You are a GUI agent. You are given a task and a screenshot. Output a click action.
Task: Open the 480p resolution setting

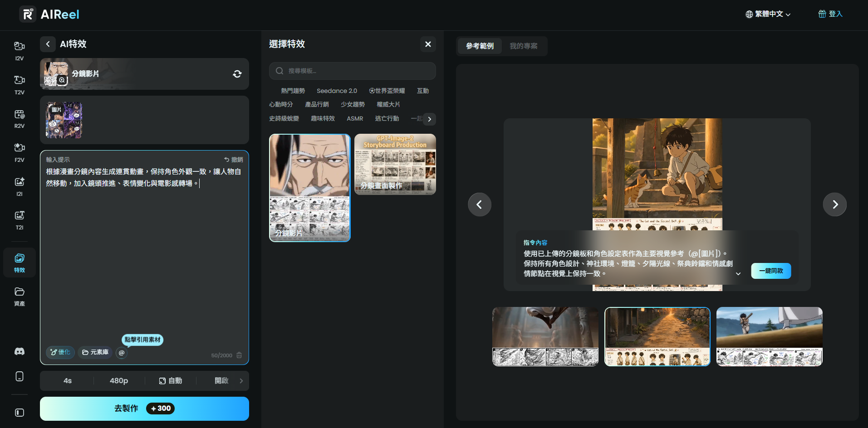119,381
